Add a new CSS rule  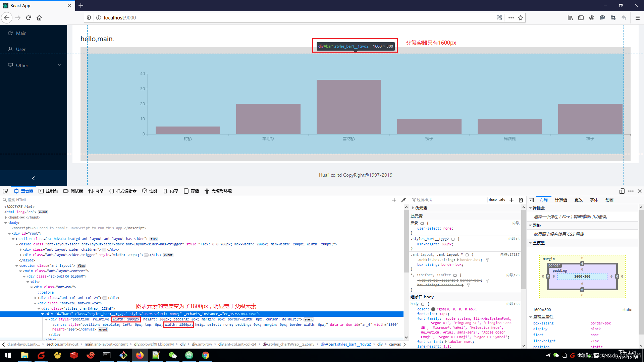(512, 200)
